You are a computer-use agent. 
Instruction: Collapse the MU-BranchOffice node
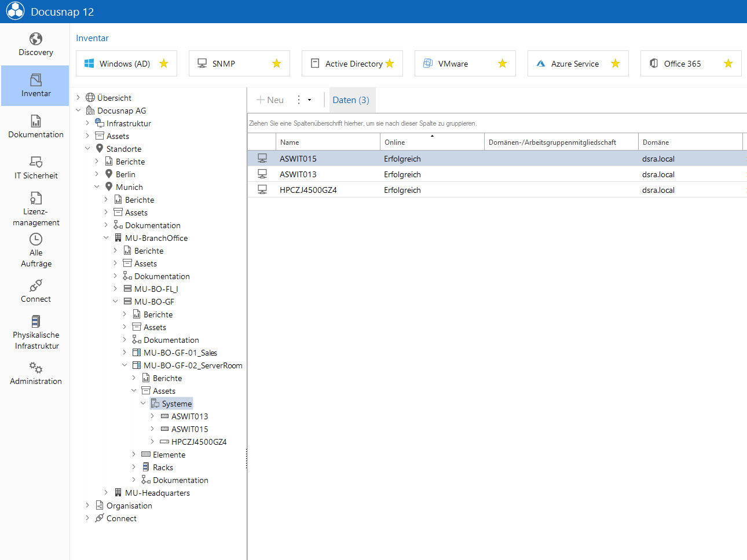[x=106, y=238]
